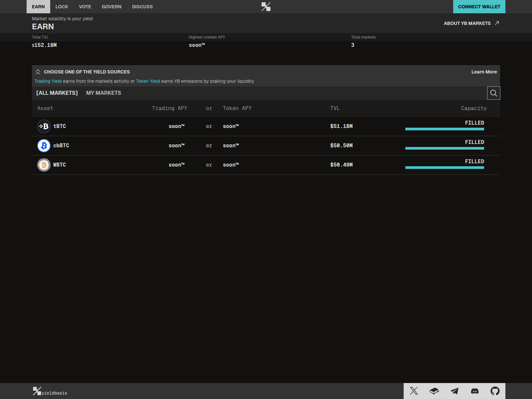Click the magnifier search icon
Screen dimensions: 532x399
(x=494, y=93)
